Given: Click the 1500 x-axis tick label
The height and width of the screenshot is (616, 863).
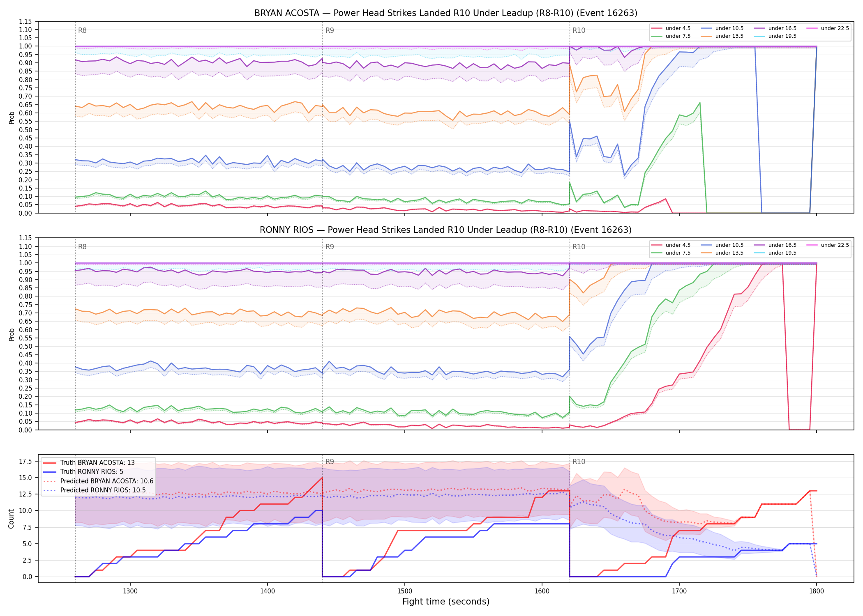Looking at the screenshot, I should pos(405,591).
